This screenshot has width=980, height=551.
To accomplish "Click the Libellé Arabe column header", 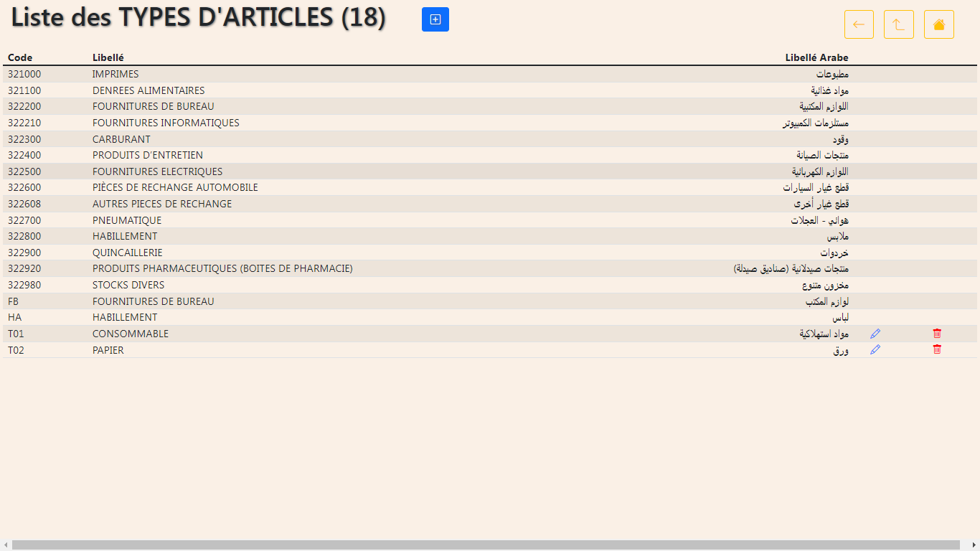I will point(816,58).
